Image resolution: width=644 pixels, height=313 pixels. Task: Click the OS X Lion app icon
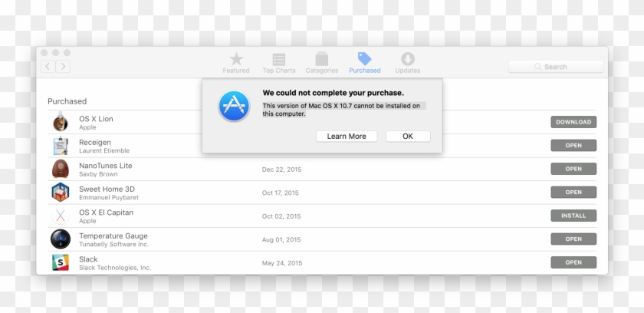coord(60,123)
